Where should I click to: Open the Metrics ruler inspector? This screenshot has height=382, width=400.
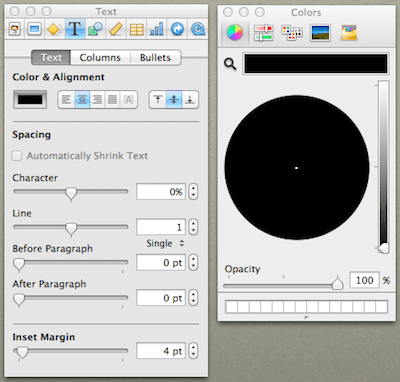tap(116, 29)
